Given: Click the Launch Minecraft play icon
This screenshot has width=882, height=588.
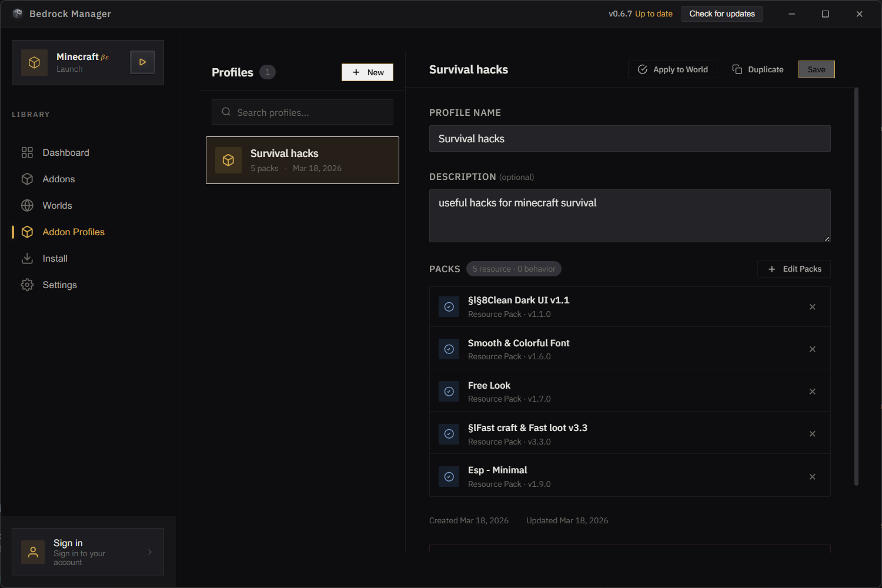Looking at the screenshot, I should 142,62.
